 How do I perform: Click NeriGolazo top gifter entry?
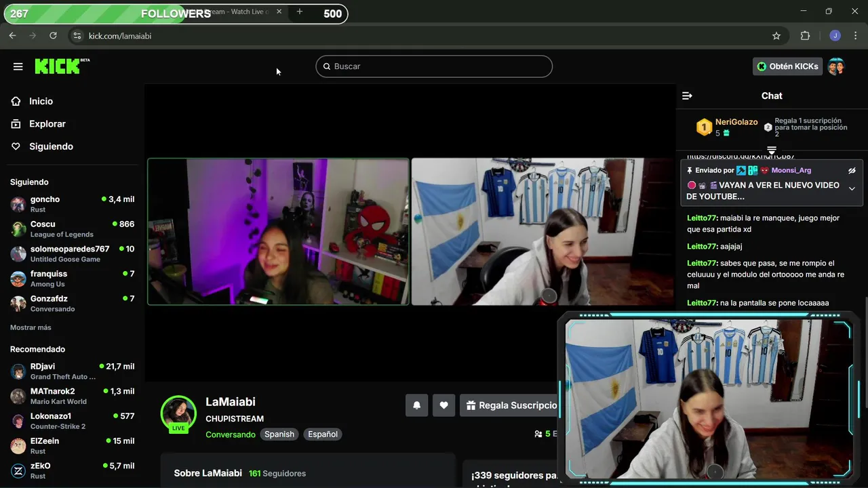pyautogui.click(x=727, y=127)
